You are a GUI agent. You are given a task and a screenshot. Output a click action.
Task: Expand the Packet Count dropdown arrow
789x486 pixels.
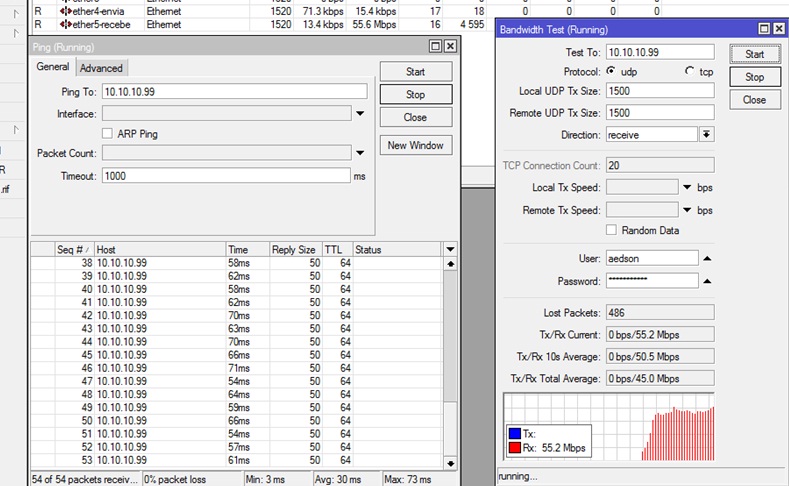360,153
